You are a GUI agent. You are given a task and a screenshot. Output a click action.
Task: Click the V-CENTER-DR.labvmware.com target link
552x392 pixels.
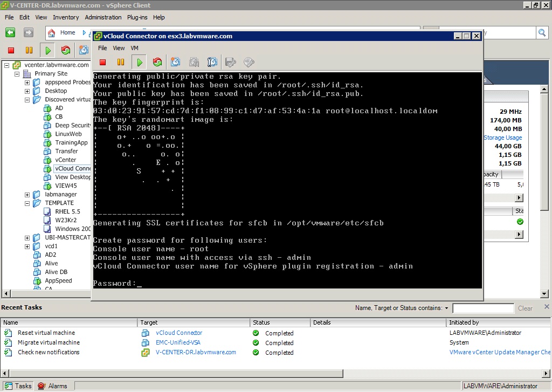[x=196, y=352]
